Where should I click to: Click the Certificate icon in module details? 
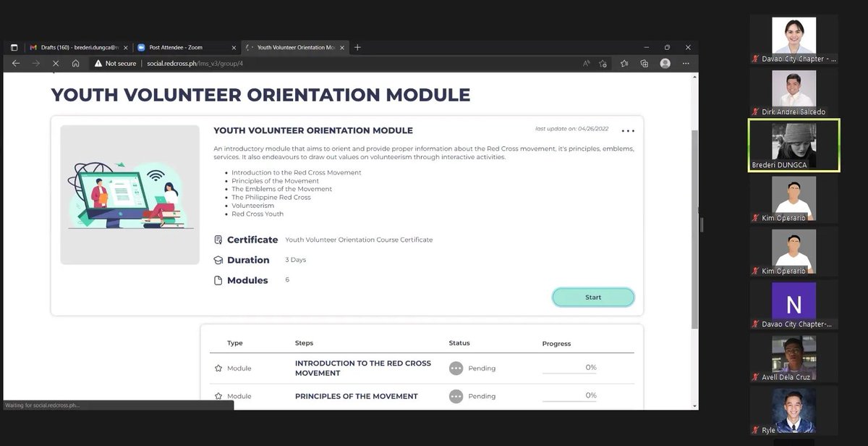(x=218, y=240)
